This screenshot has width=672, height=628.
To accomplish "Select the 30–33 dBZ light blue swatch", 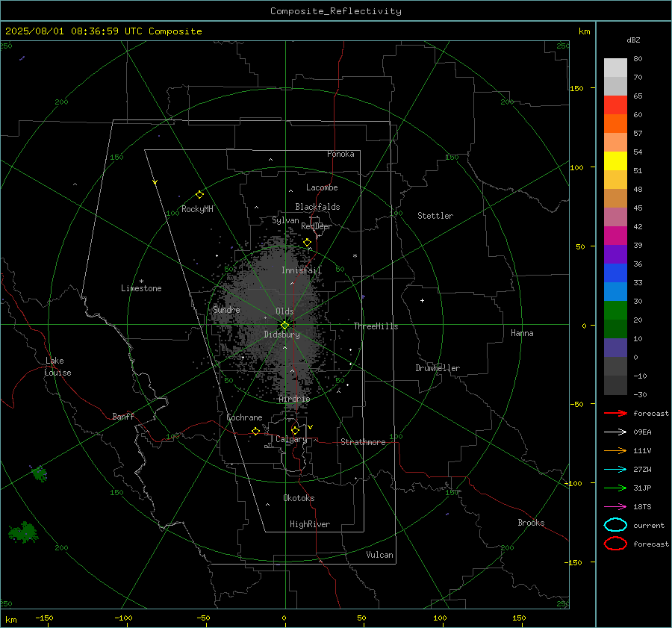I will [615, 291].
